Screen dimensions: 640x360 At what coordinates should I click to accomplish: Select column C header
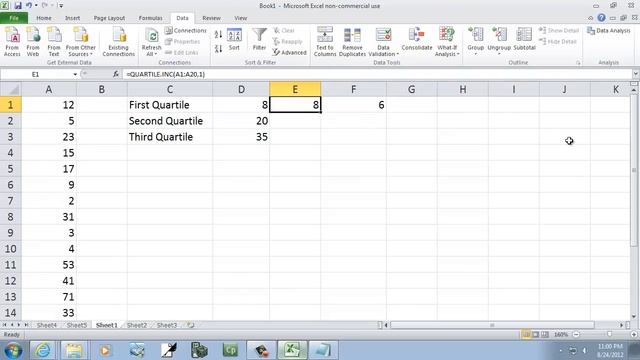coord(169,89)
